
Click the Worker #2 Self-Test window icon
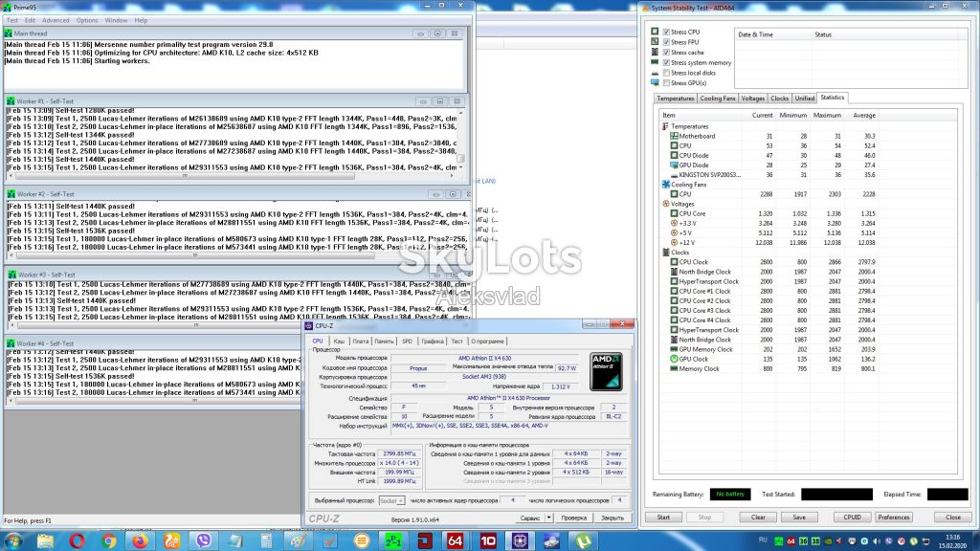[11, 193]
